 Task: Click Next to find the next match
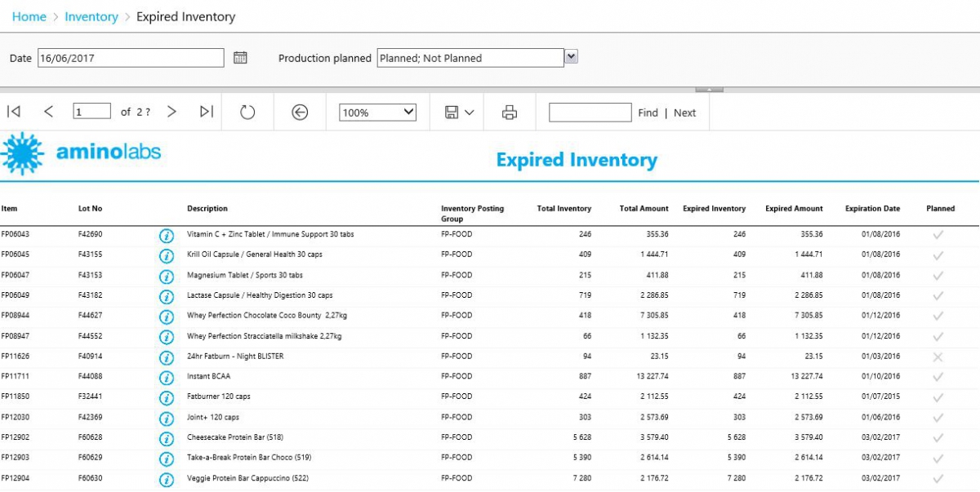click(686, 113)
